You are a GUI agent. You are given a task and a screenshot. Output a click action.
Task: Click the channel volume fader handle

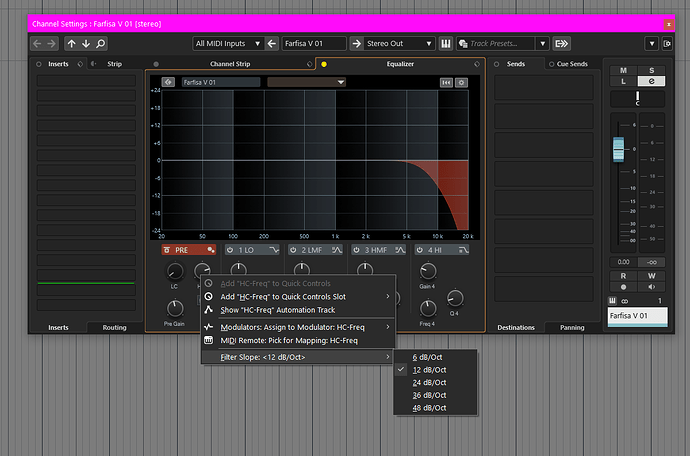click(x=618, y=149)
